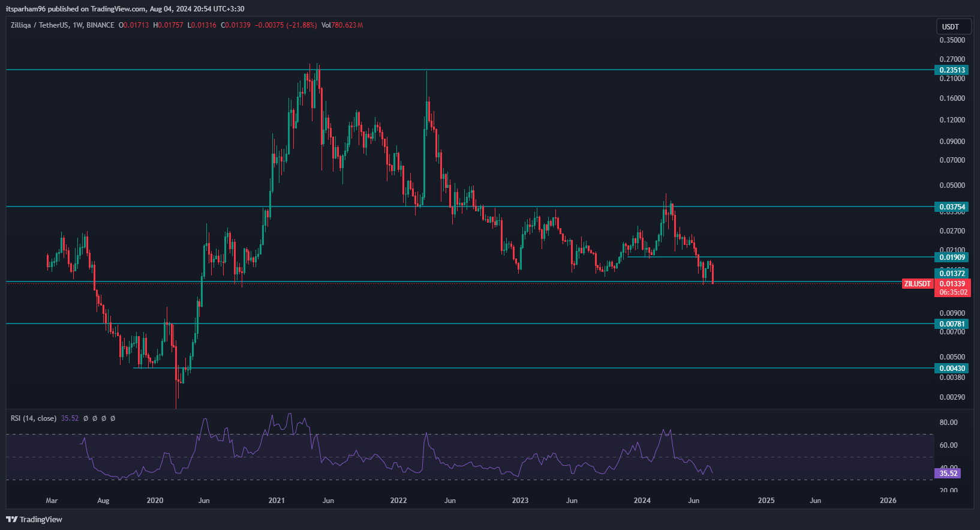Click the 0.16000 price scale tick
Viewport: 980px width, 530px height.
coord(952,98)
